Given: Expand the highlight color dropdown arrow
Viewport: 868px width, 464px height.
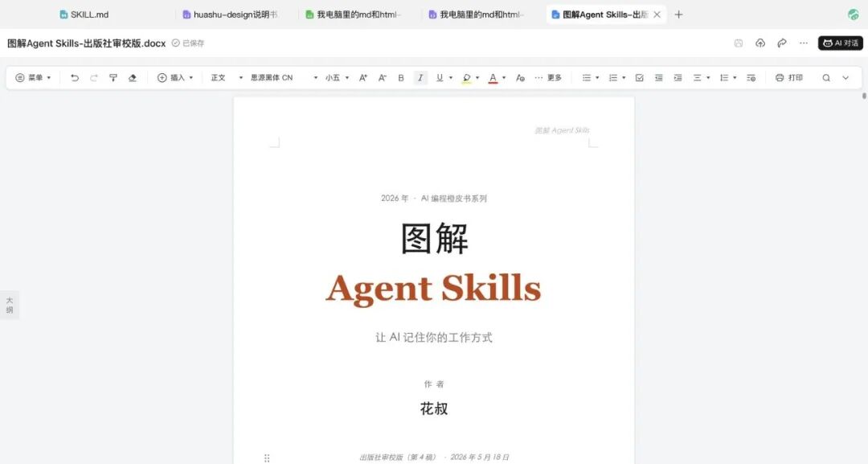Looking at the screenshot, I should [477, 78].
